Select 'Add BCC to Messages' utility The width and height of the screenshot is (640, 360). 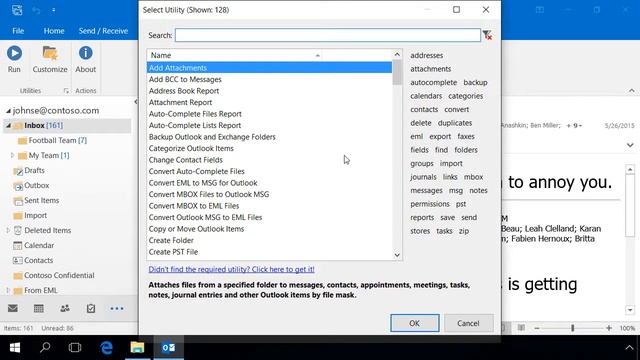(x=269, y=80)
